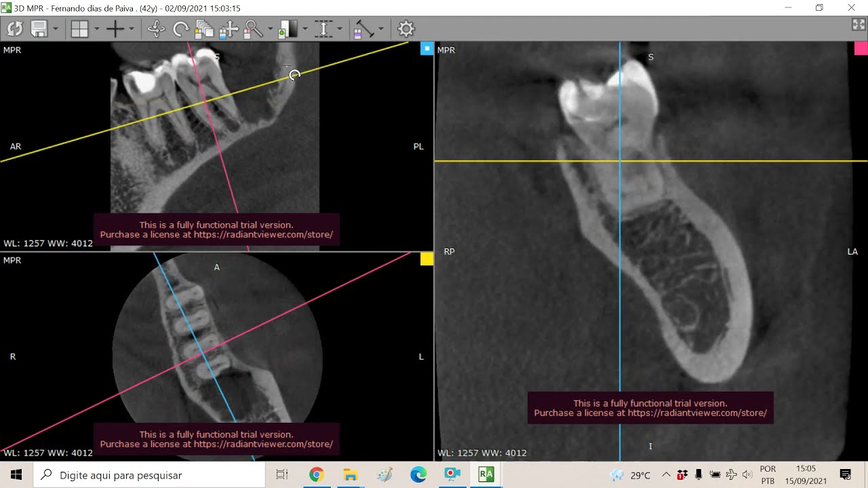Click the battery status tray icon

[715, 475]
